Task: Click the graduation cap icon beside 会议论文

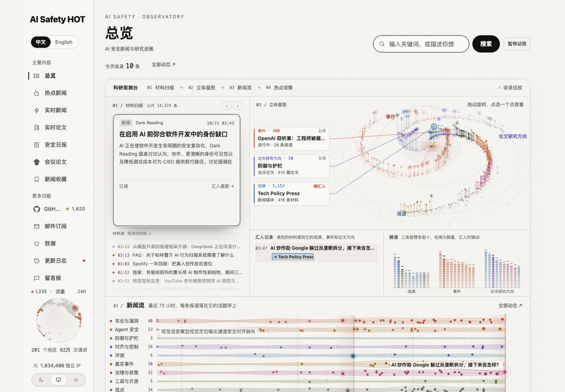Action: 36,162
